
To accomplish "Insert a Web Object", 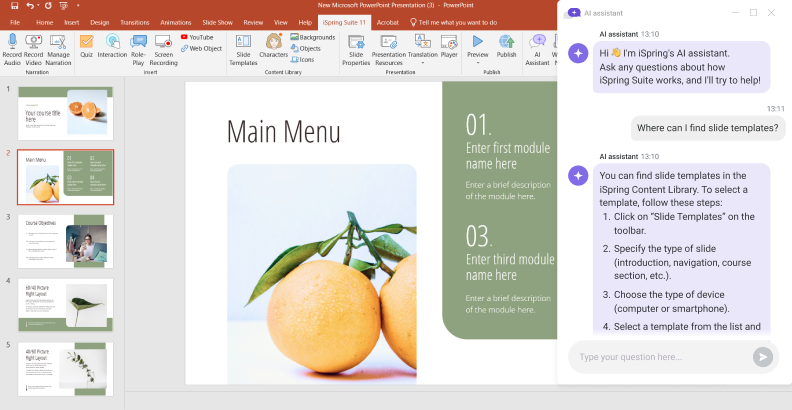I will pyautogui.click(x=202, y=48).
